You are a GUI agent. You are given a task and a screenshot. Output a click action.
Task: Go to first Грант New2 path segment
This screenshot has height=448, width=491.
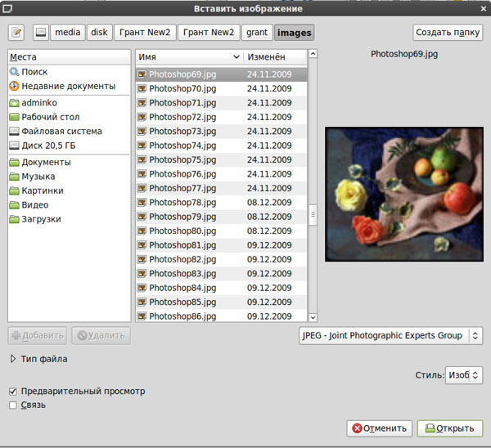coord(145,32)
